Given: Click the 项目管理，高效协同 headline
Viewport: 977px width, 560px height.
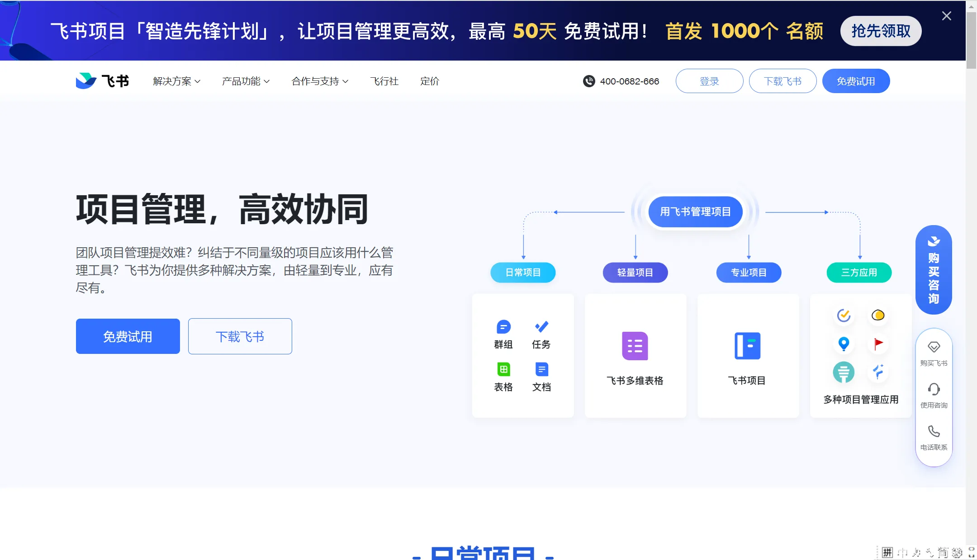Looking at the screenshot, I should click(x=222, y=209).
